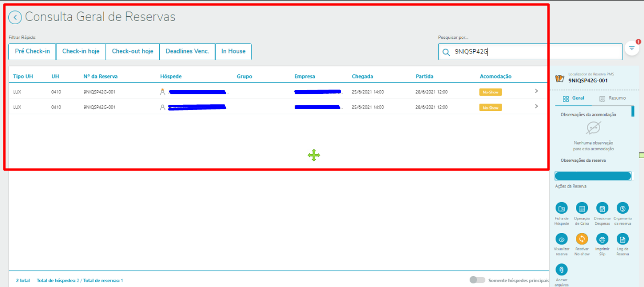Open Direcionar Despesas action
The height and width of the screenshot is (287, 644).
point(602,208)
